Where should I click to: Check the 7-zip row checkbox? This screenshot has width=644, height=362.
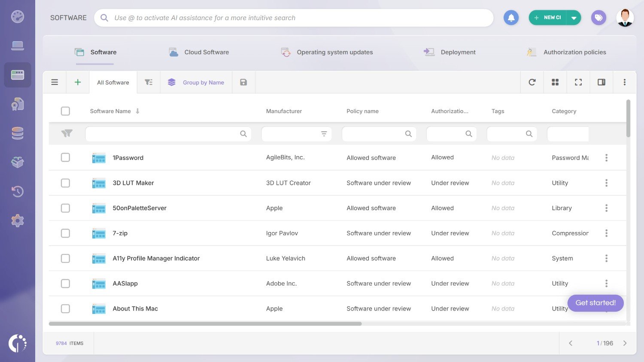pyautogui.click(x=65, y=233)
